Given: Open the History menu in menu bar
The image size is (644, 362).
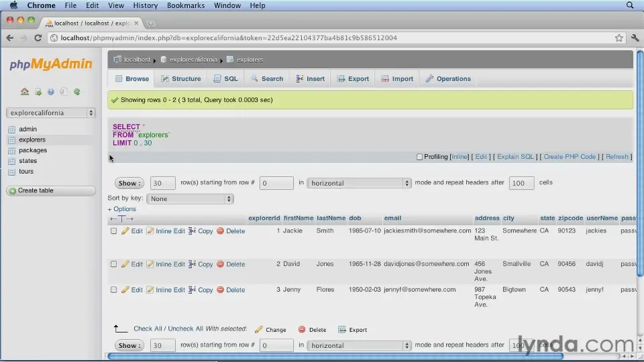Looking at the screenshot, I should coord(146,5).
